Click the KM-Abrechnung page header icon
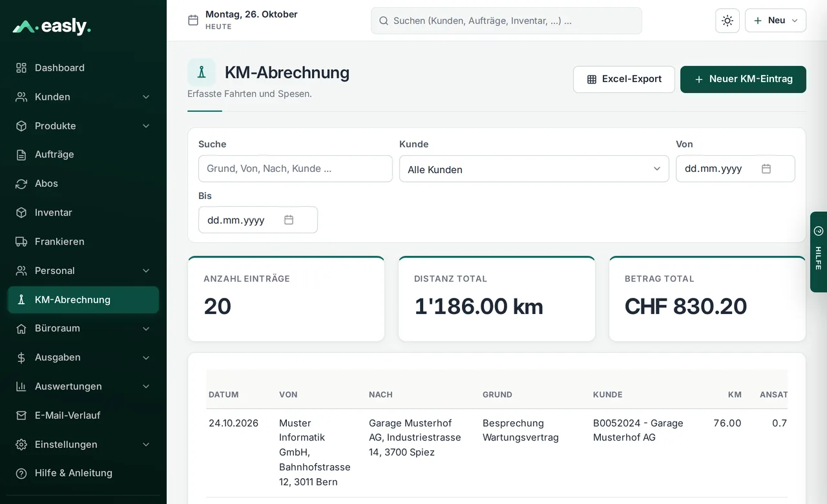Screen dimensions: 827x504 pyautogui.click(x=202, y=72)
